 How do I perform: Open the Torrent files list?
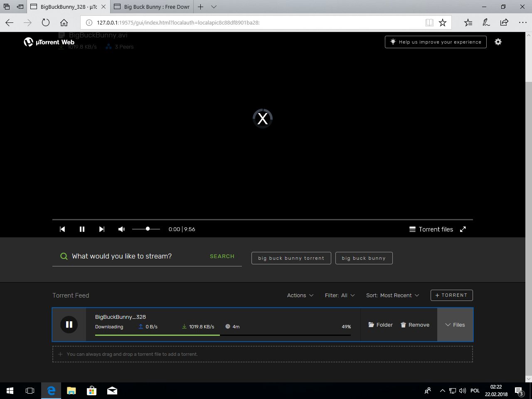[431, 229]
